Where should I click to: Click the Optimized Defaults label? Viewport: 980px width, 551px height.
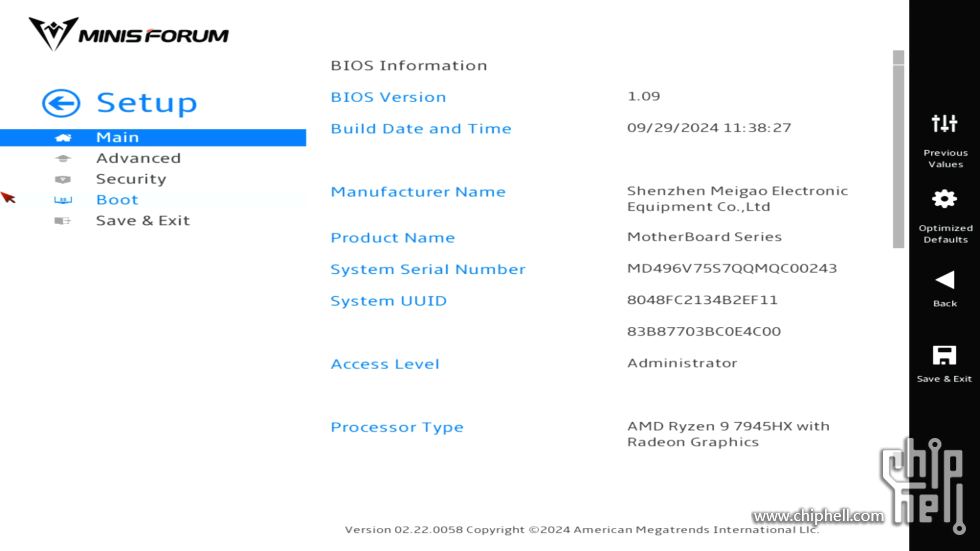(x=945, y=234)
